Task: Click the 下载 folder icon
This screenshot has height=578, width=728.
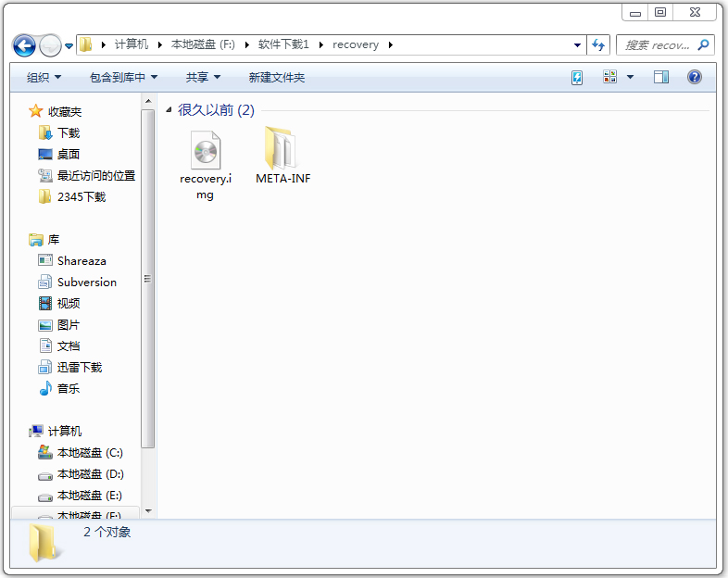Action: point(45,132)
